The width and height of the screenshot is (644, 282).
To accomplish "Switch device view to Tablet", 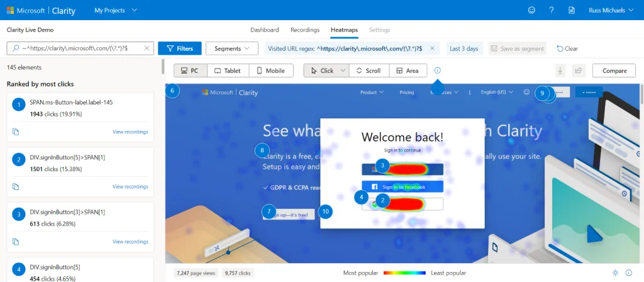I will (x=228, y=70).
